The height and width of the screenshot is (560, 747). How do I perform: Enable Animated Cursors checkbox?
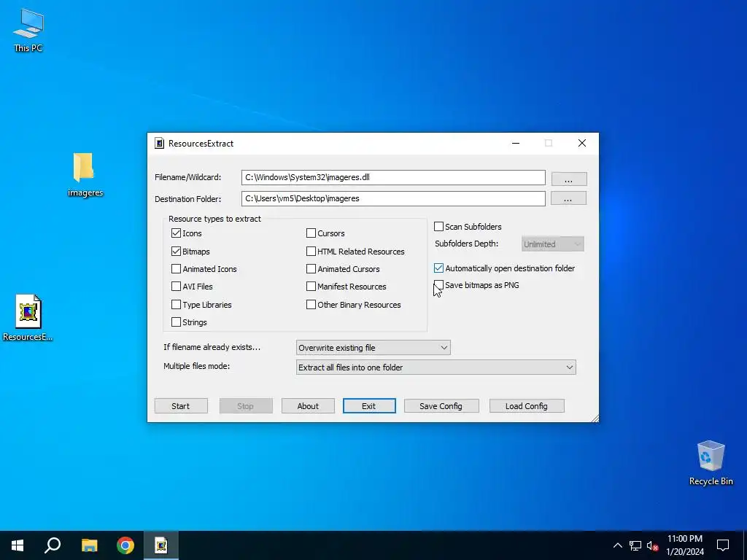coord(311,269)
